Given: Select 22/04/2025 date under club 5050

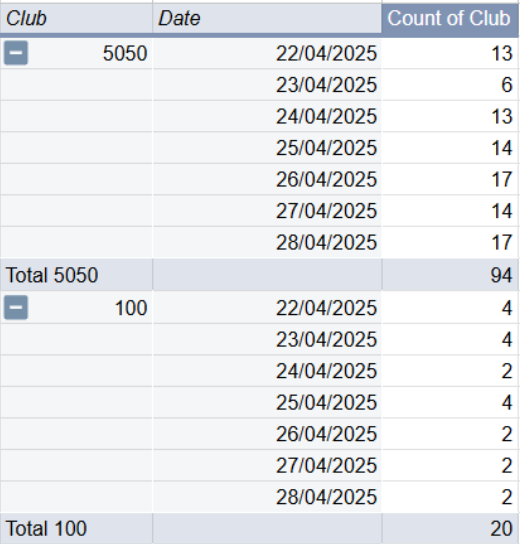Looking at the screenshot, I should tap(267, 53).
